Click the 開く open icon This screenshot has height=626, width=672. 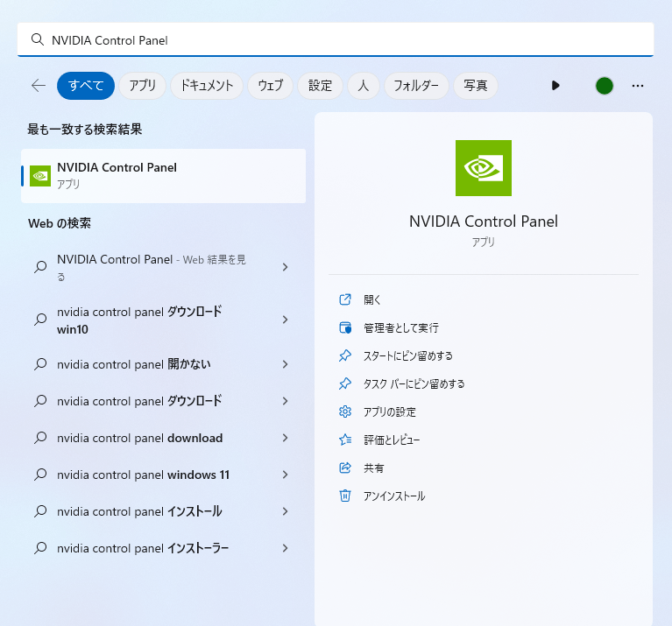coord(345,299)
